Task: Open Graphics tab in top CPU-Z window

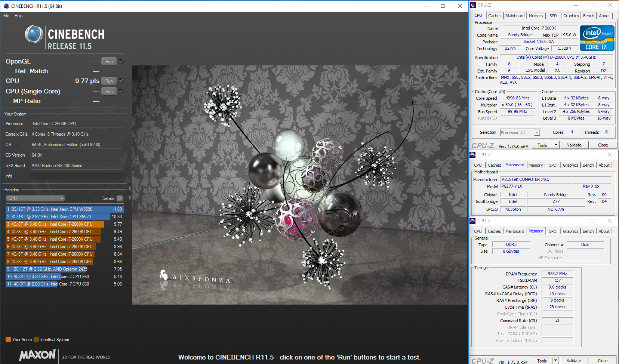Action: pos(571,16)
